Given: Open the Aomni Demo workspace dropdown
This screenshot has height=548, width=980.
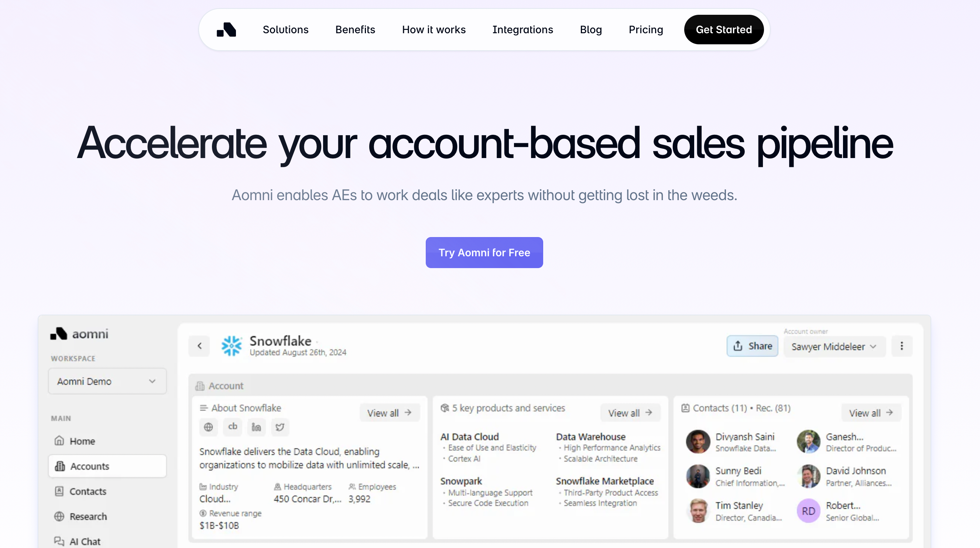Looking at the screenshot, I should [x=107, y=381].
